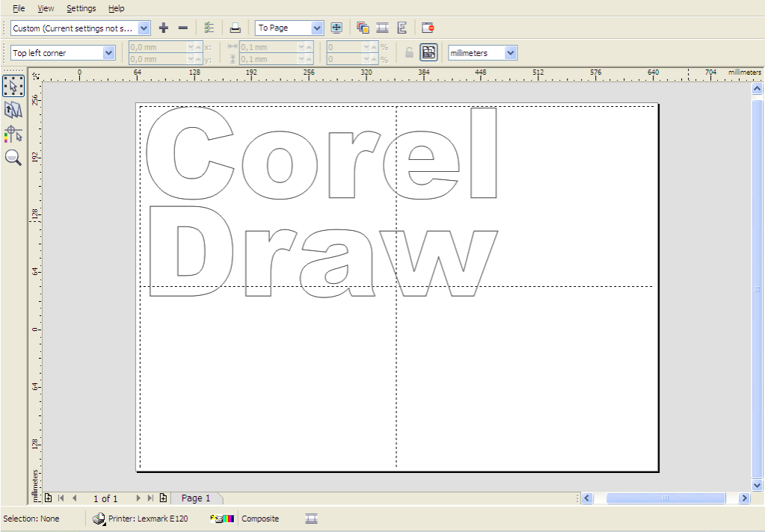Click Delete Print Style minus icon
This screenshot has height=532, width=765.
pyautogui.click(x=183, y=28)
